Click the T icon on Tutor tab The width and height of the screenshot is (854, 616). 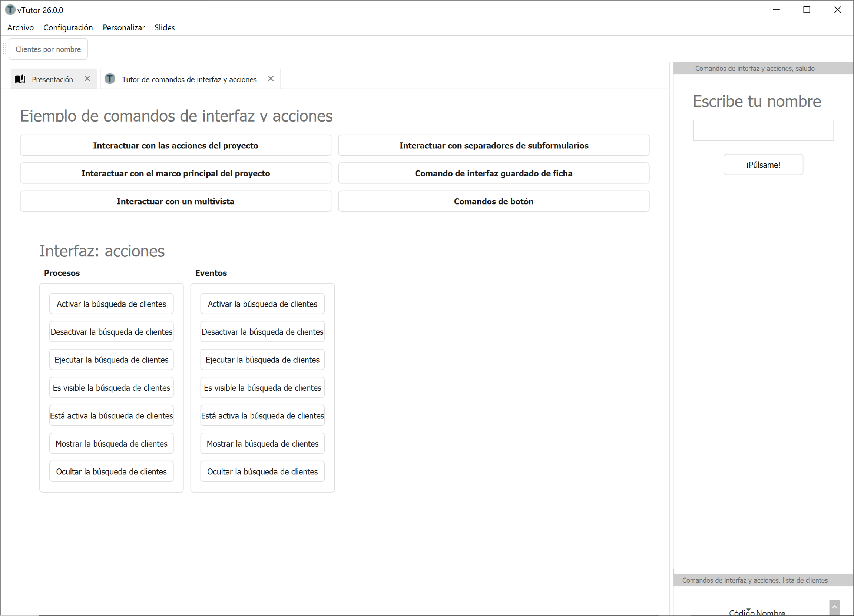pyautogui.click(x=110, y=79)
